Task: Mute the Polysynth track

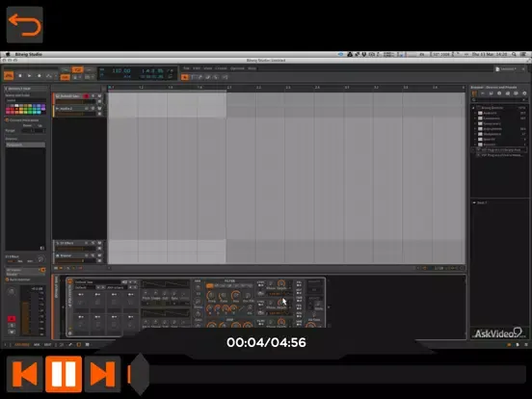Action: tap(100, 96)
